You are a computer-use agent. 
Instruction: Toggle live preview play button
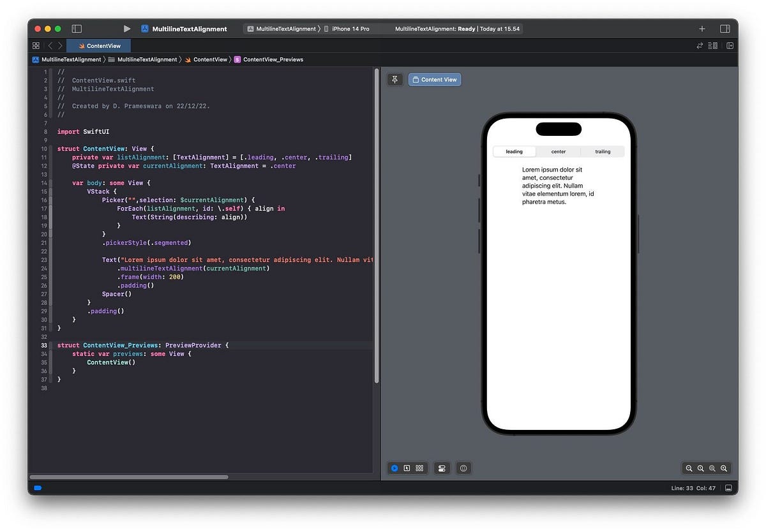pyautogui.click(x=394, y=468)
